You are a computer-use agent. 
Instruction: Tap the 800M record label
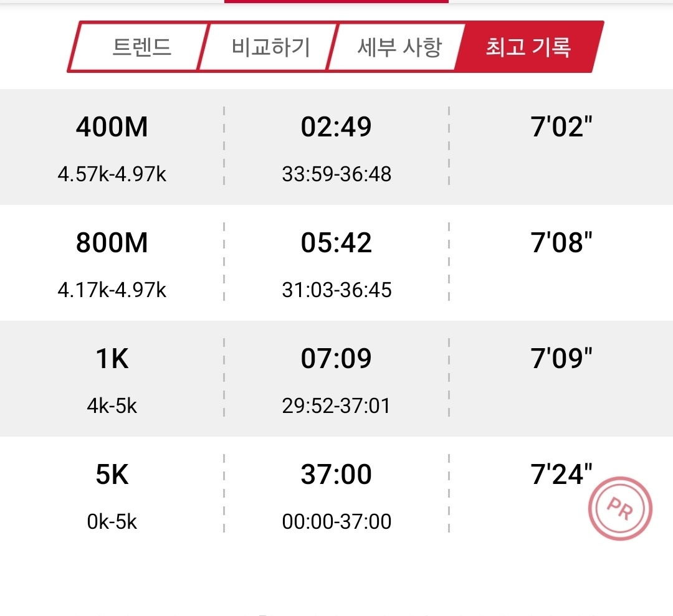112,243
